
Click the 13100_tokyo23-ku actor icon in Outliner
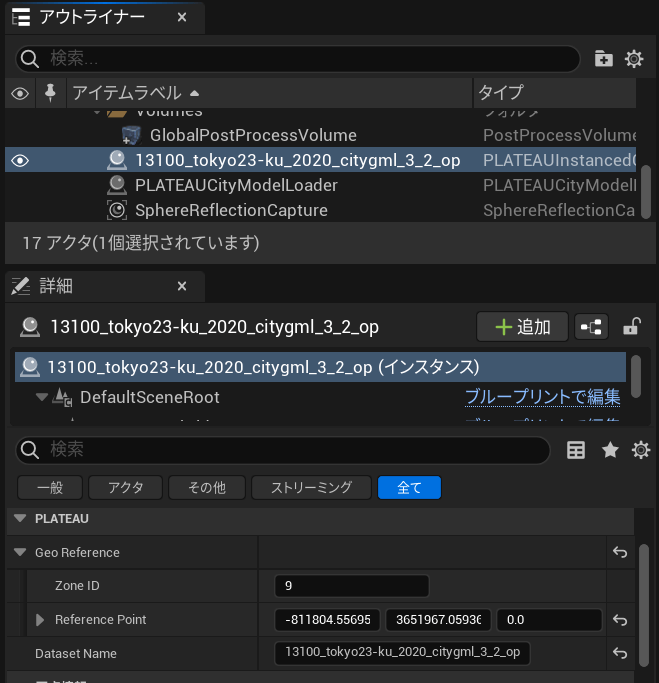(117, 160)
